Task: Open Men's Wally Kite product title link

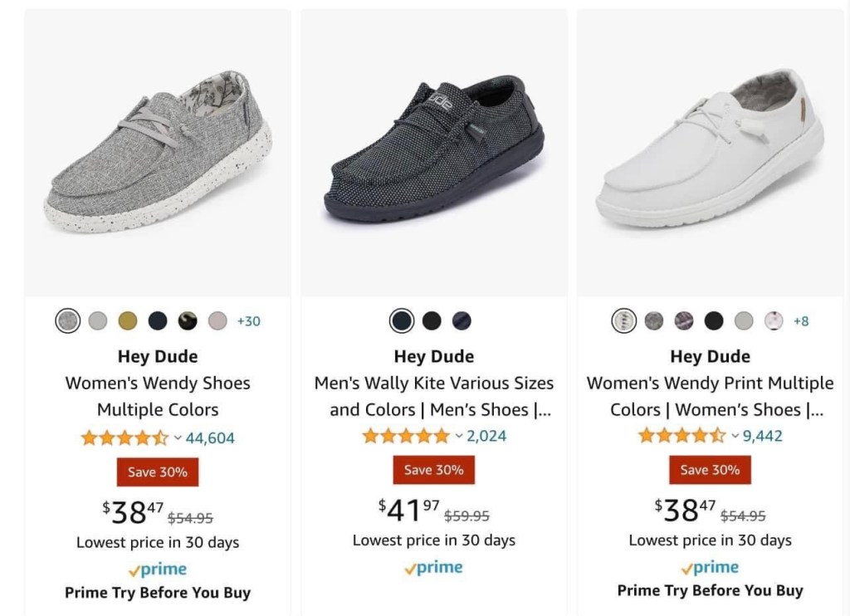Action: [x=433, y=397]
